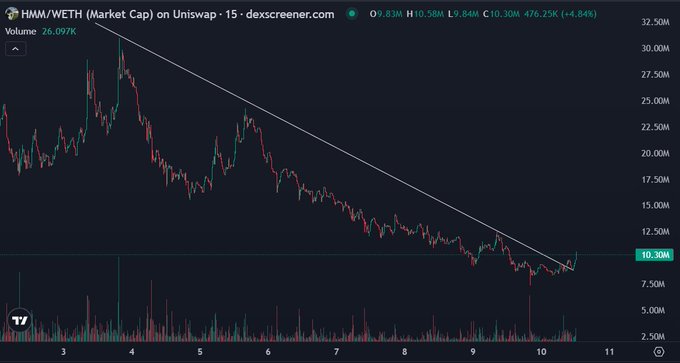Click date label 7 on time axis

[x=337, y=351]
